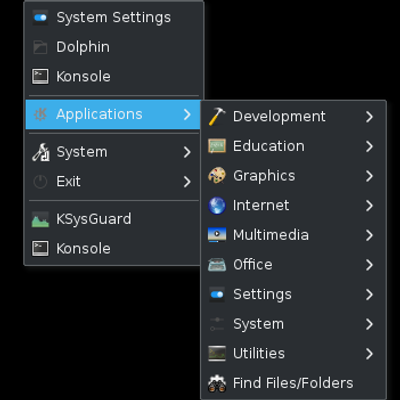
Task: Click the sliders icon beside submenu System
Action: 217,324
